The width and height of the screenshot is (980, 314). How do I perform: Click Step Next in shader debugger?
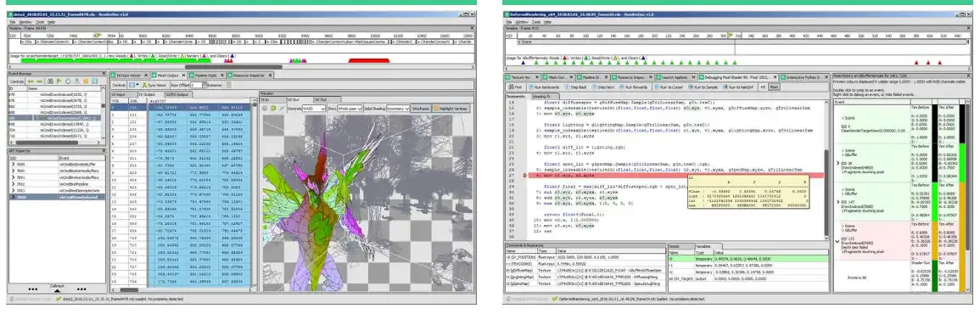[x=603, y=87]
